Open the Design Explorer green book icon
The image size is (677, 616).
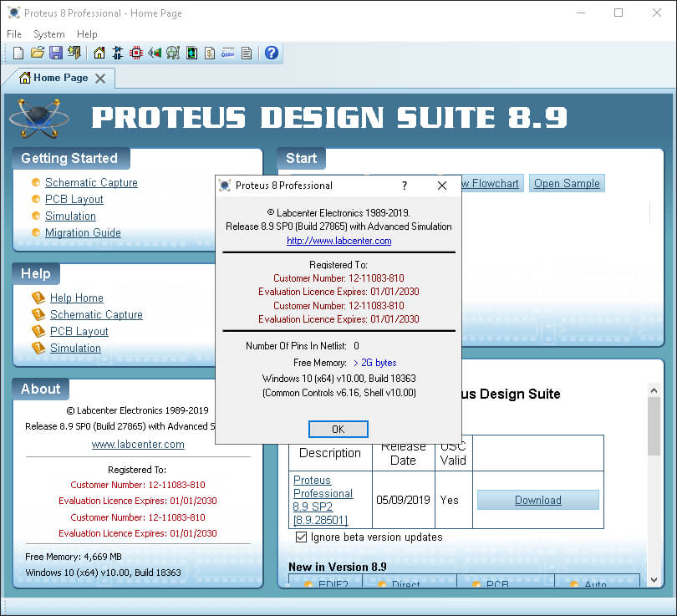191,53
